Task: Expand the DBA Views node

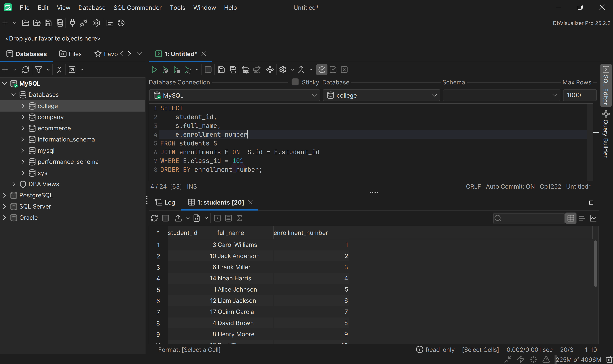Action: pos(14,184)
